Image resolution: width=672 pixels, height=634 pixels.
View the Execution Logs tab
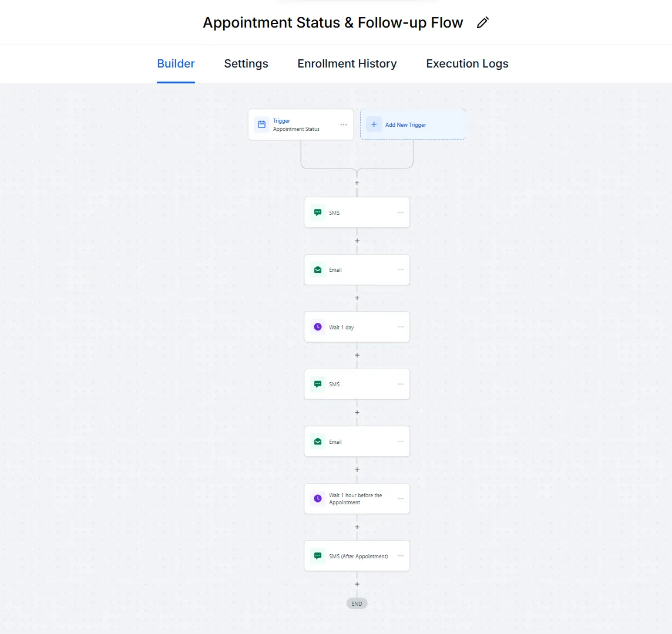pyautogui.click(x=467, y=64)
